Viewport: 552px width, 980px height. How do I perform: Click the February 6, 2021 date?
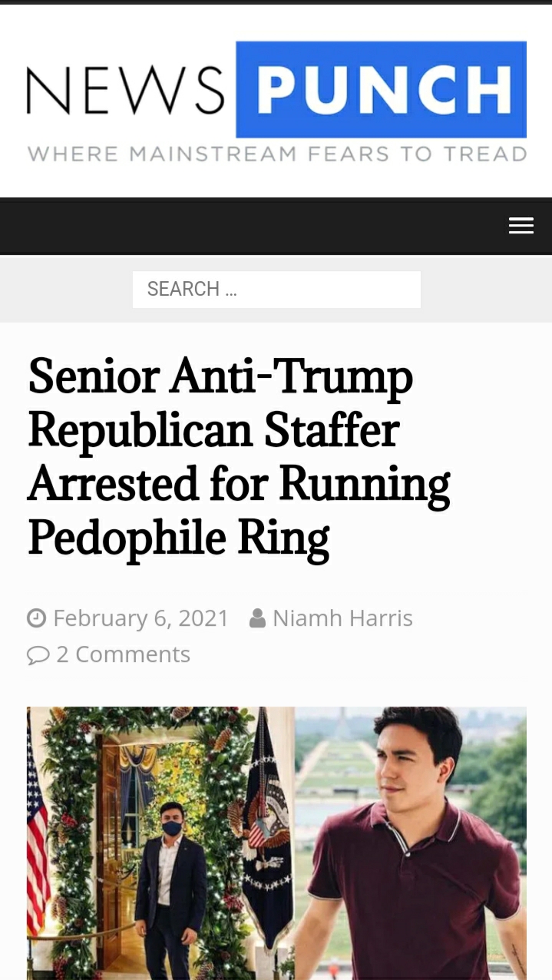coord(141,618)
